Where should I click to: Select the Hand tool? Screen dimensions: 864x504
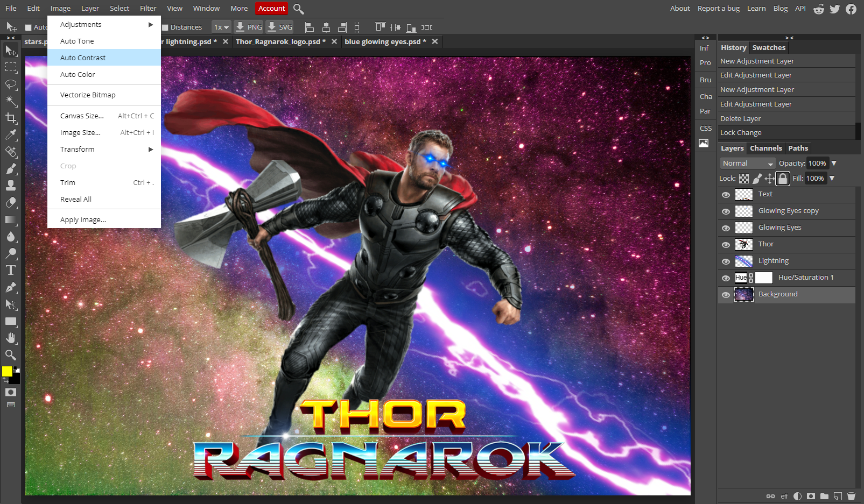(x=11, y=338)
